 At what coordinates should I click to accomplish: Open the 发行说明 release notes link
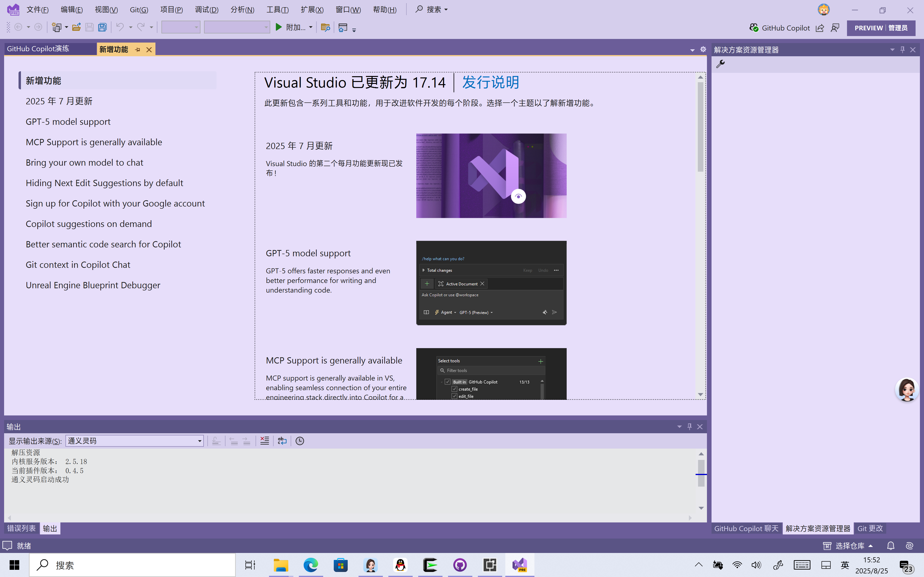pyautogui.click(x=490, y=82)
